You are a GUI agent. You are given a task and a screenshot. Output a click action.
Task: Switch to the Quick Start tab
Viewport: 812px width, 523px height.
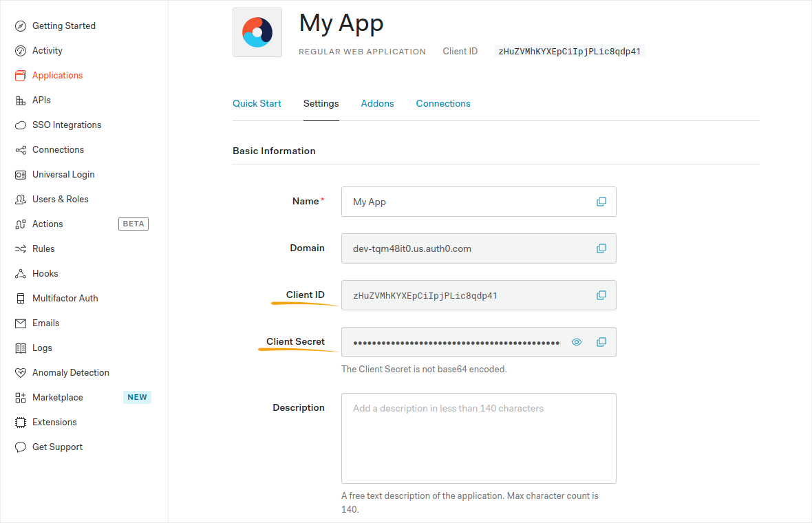pyautogui.click(x=257, y=103)
